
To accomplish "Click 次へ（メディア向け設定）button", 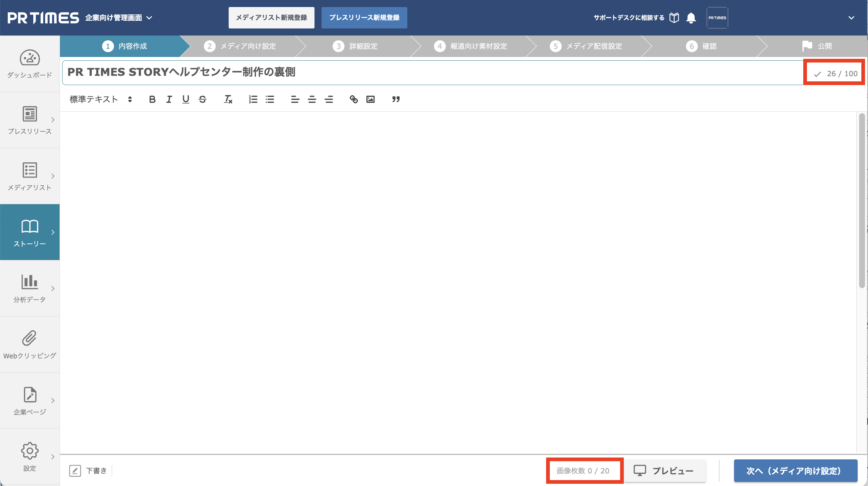I will tap(796, 471).
